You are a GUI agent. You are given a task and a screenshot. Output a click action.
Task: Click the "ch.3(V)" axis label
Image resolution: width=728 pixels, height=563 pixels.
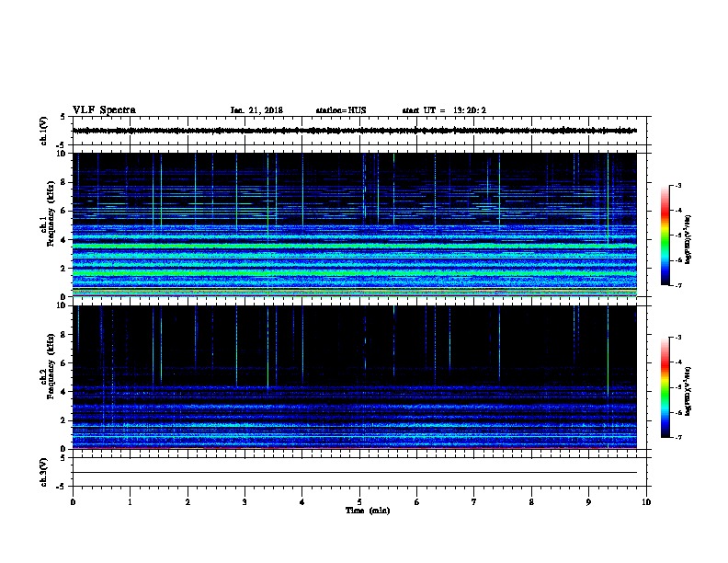(x=44, y=472)
